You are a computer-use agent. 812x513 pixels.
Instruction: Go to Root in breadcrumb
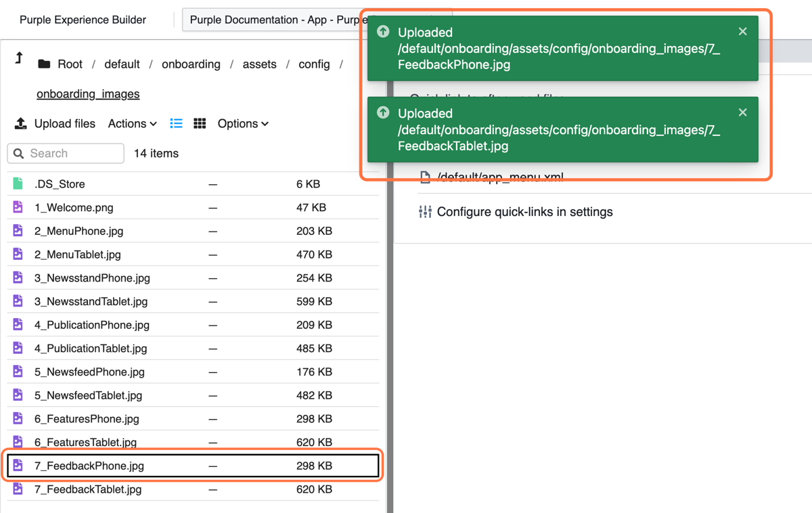coord(70,64)
